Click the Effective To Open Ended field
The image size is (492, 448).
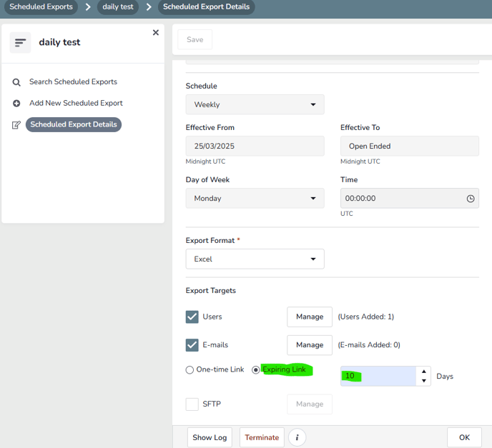tap(410, 146)
